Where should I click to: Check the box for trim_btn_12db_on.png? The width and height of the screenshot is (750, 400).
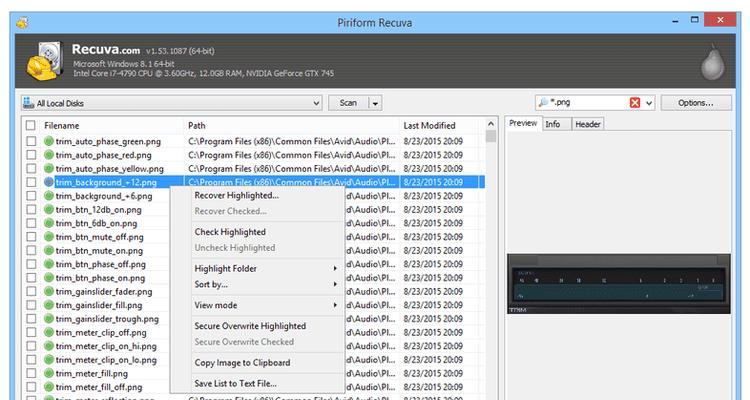pyautogui.click(x=31, y=210)
